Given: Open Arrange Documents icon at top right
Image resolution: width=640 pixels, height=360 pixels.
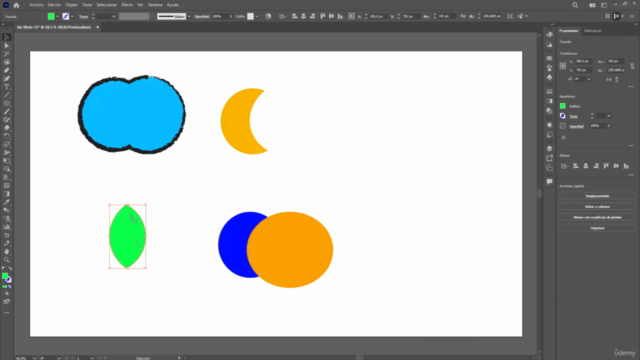Looking at the screenshot, I should (x=592, y=5).
